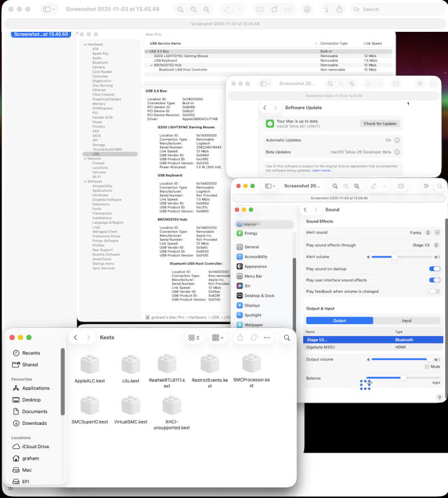Open Displays in System Settings sidebar
This screenshot has width=448, height=498.
[252, 305]
